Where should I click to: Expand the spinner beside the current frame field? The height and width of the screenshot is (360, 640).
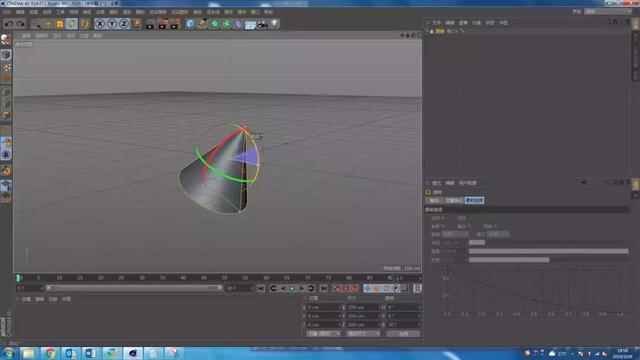click(x=41, y=288)
